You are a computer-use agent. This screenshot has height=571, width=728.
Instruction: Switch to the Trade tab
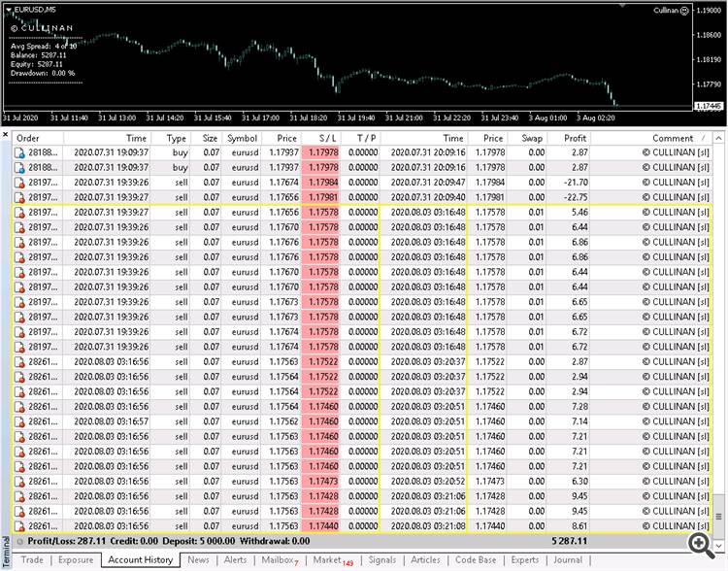click(32, 560)
